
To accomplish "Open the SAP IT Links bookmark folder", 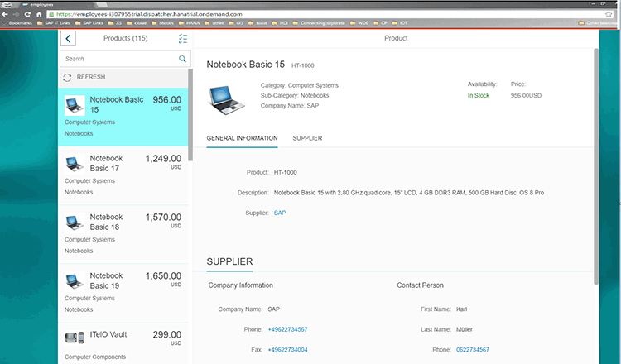I will pos(54,23).
